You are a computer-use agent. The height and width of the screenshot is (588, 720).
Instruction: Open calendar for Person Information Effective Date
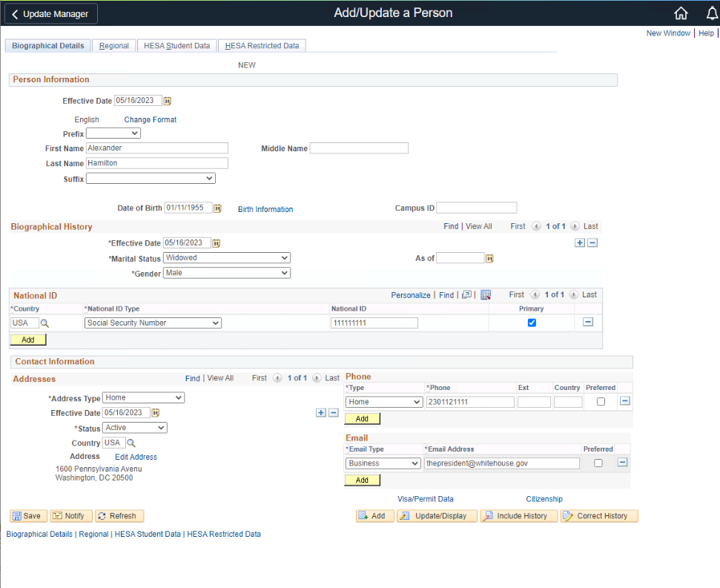[x=168, y=101]
